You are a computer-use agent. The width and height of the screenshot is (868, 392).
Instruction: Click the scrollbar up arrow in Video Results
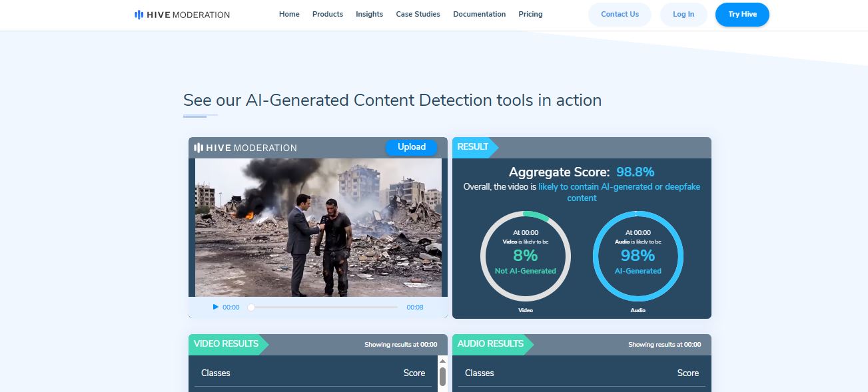(442, 361)
